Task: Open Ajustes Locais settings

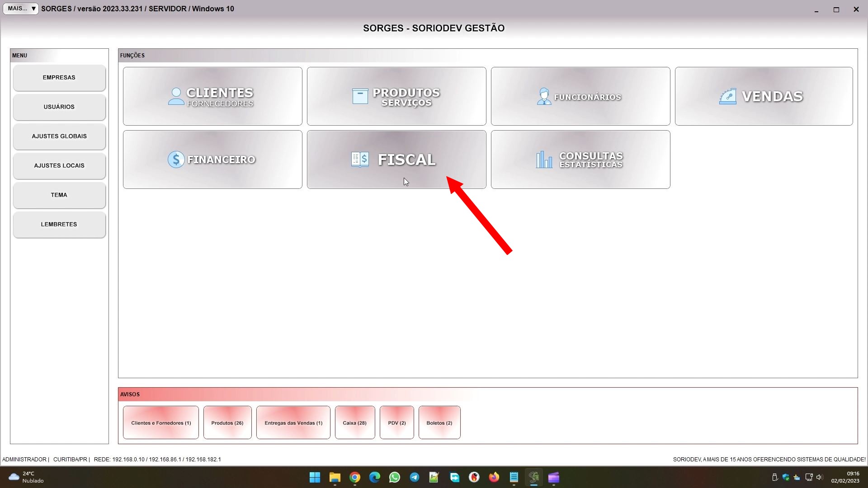Action: pyautogui.click(x=59, y=166)
